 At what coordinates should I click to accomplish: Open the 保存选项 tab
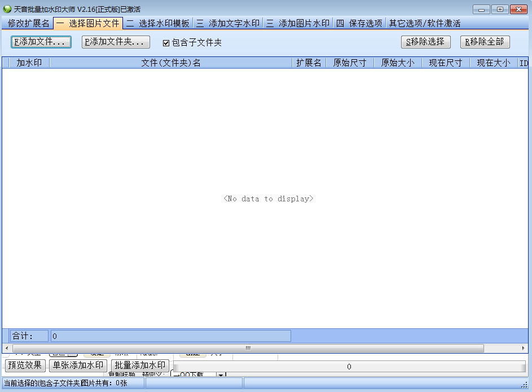359,23
